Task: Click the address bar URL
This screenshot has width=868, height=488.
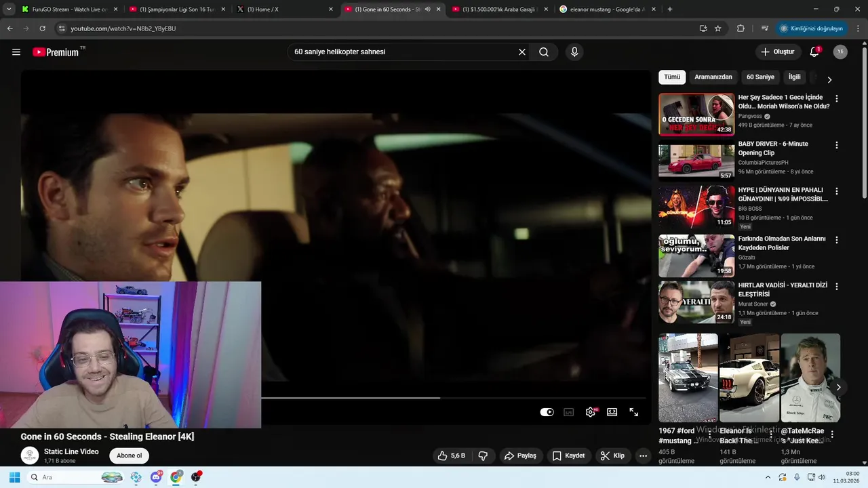Action: 123,28
